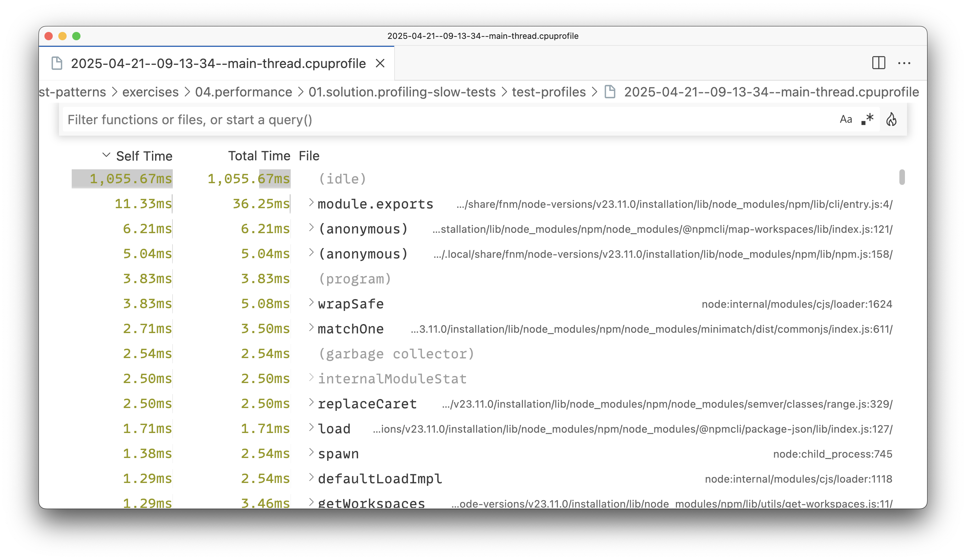
Task: Click file icon in breadcrumb path
Action: tap(610, 92)
